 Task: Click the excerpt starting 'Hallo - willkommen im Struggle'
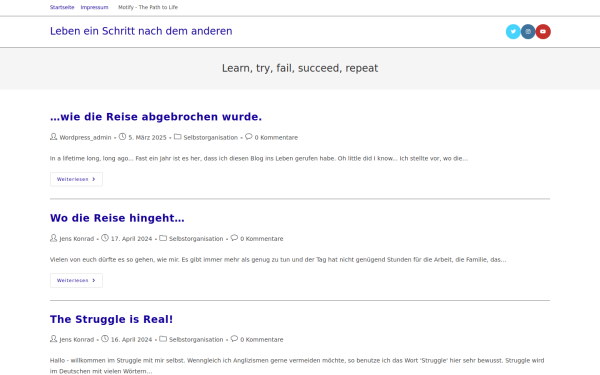(297, 366)
